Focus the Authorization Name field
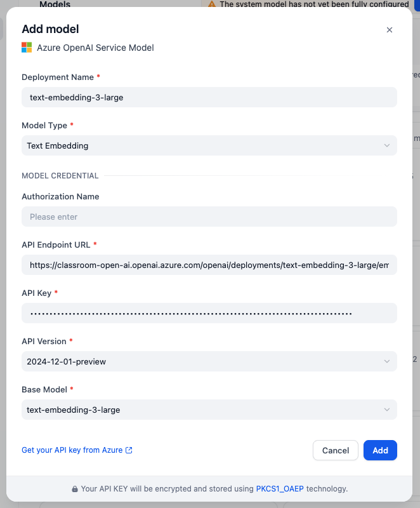 (209, 217)
